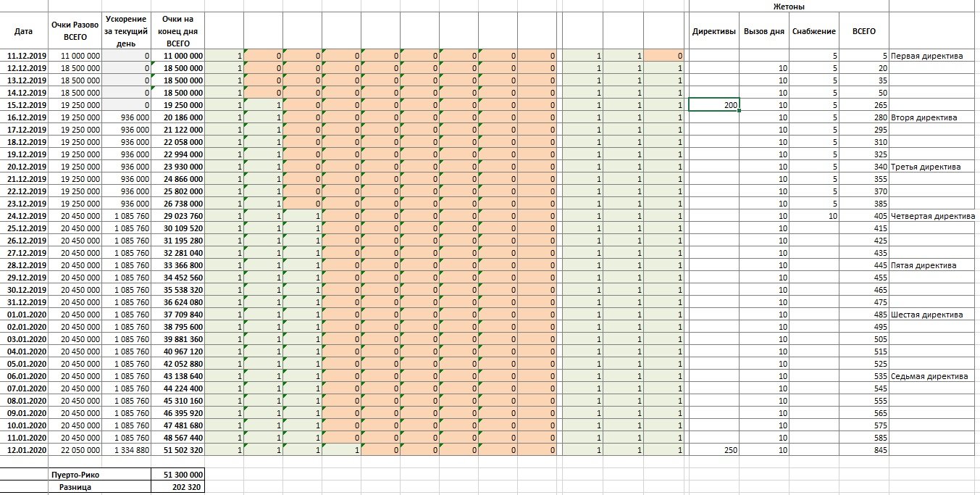980x495 pixels.
Task: Select the Разница value 202 320
Action: (178, 487)
